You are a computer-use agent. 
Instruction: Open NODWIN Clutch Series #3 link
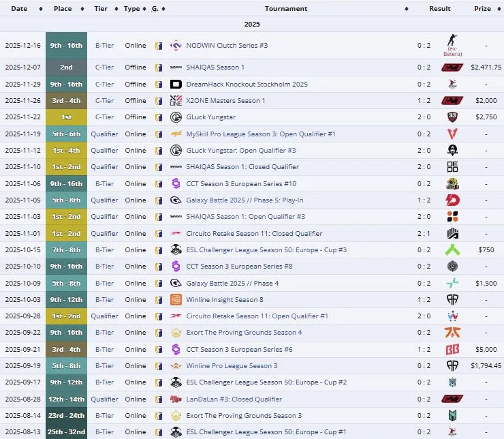[x=227, y=46]
